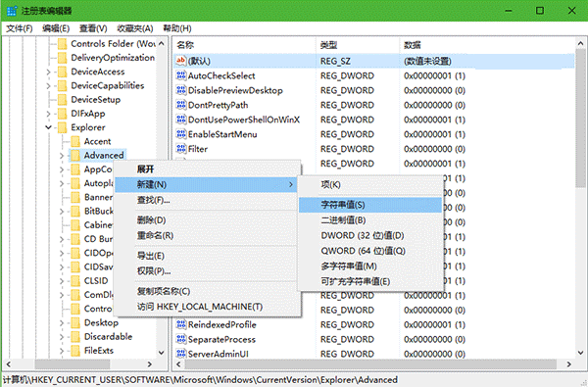Click the Advanced folder icon
Screen dimensions: 588x387
pyautogui.click(x=75, y=155)
